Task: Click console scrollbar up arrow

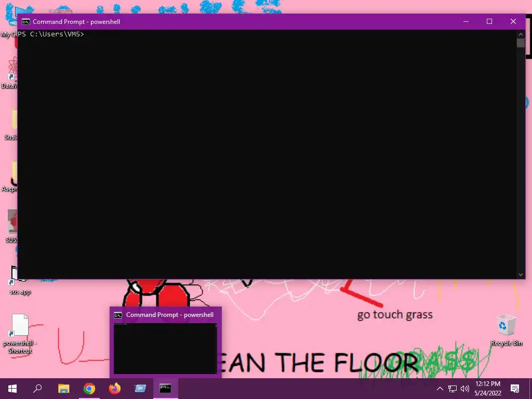Action: (521, 34)
